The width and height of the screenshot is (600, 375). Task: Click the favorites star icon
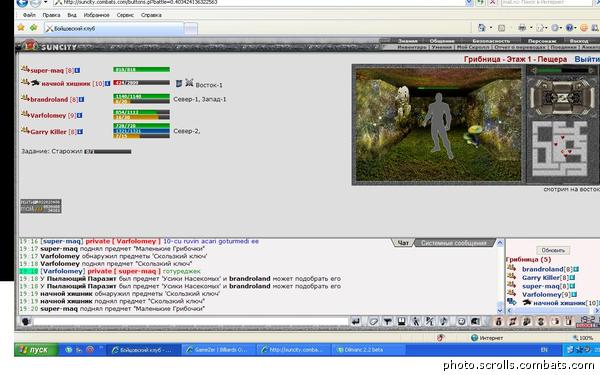pos(21,28)
